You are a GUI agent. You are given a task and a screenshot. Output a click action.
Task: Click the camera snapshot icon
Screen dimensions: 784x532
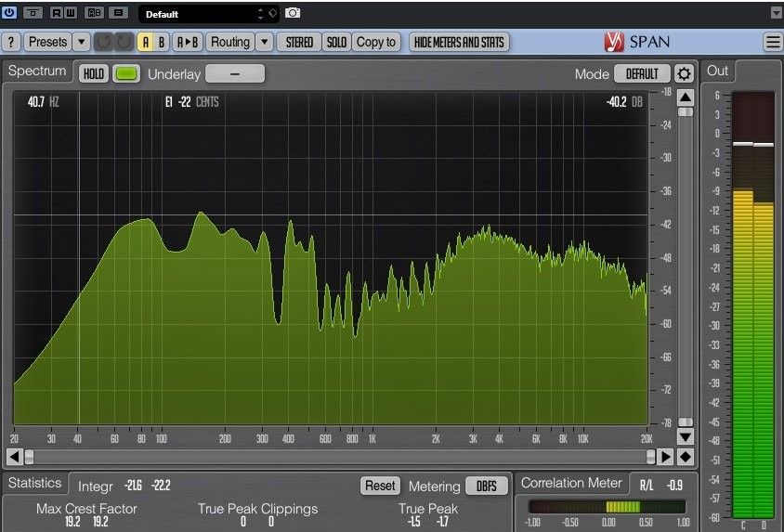click(293, 13)
